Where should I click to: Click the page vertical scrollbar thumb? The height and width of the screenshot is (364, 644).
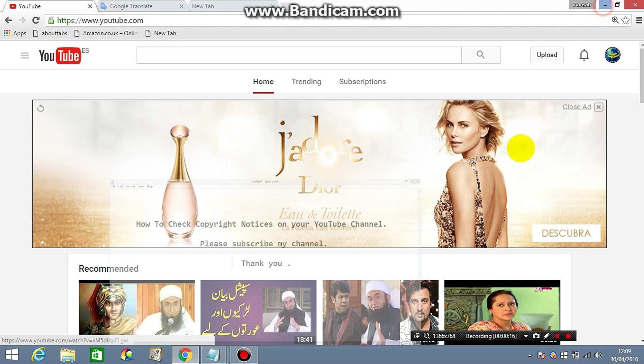(x=642, y=75)
